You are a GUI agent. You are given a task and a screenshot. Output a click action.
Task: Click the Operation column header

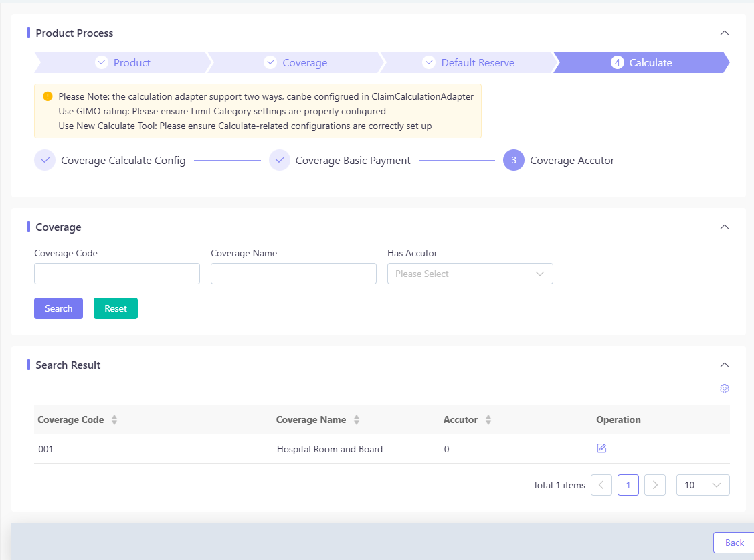coord(618,419)
